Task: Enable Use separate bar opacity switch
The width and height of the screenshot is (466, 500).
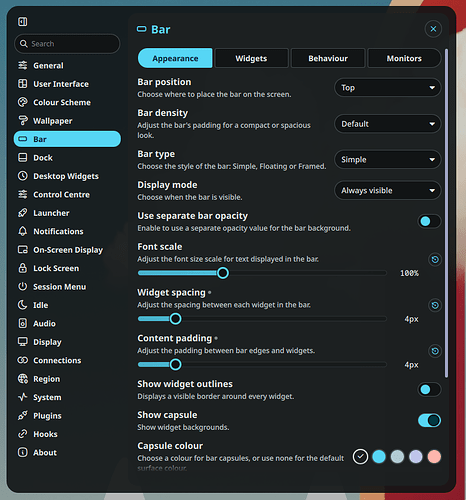Action: click(x=429, y=221)
